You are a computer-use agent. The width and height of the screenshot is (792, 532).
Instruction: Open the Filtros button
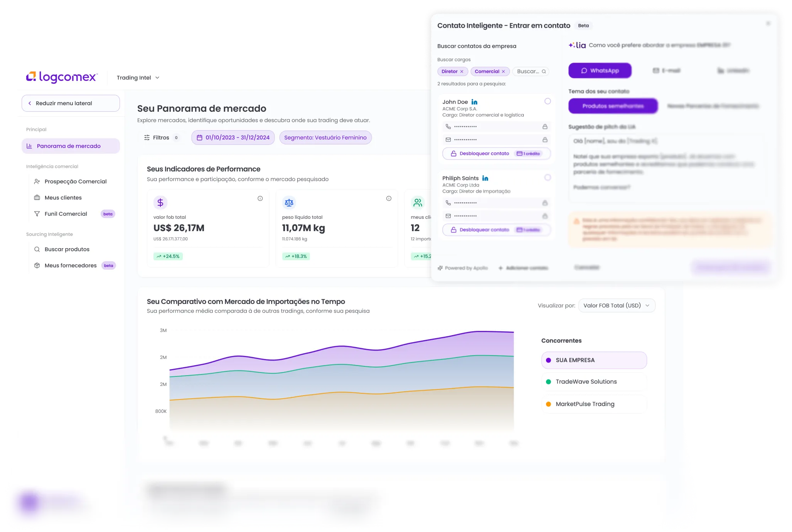tap(160, 138)
